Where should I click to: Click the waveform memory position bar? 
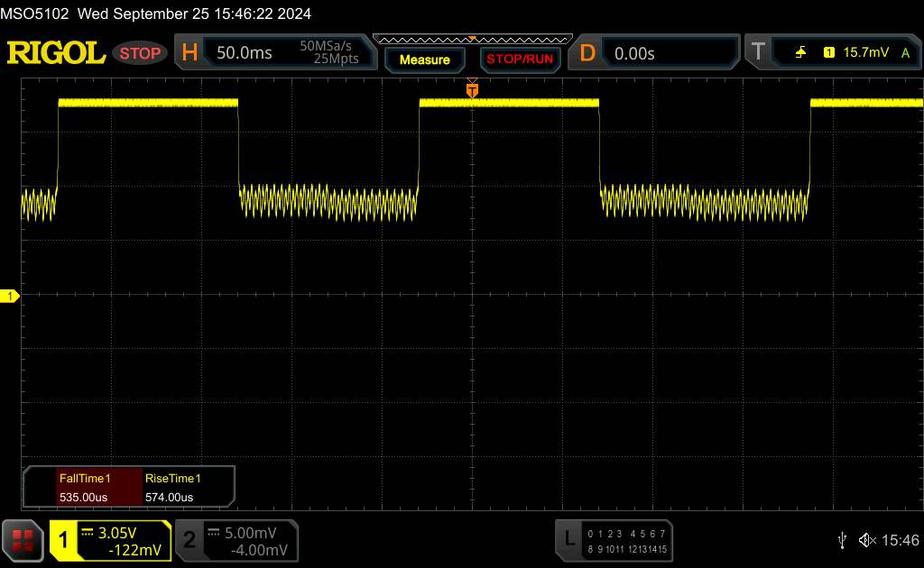(472, 40)
